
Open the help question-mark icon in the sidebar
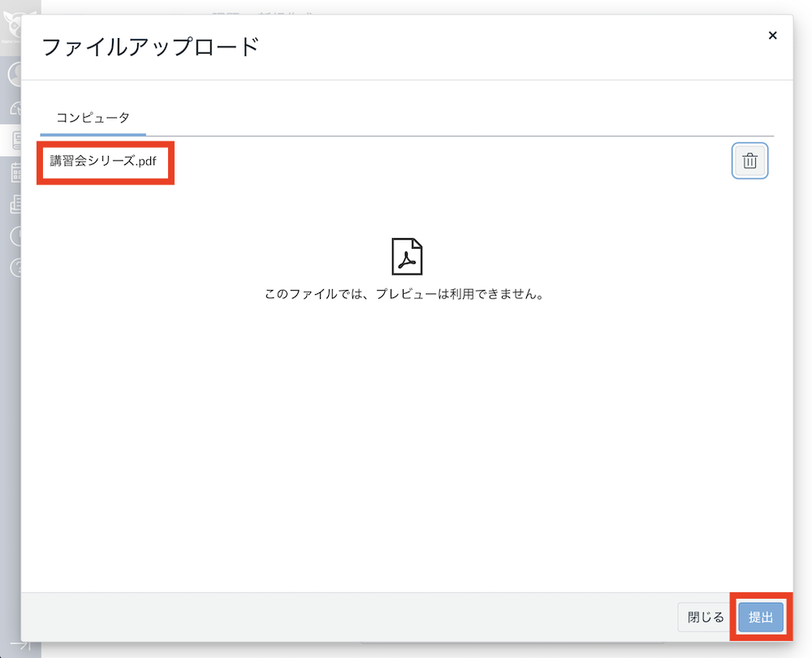[16, 269]
